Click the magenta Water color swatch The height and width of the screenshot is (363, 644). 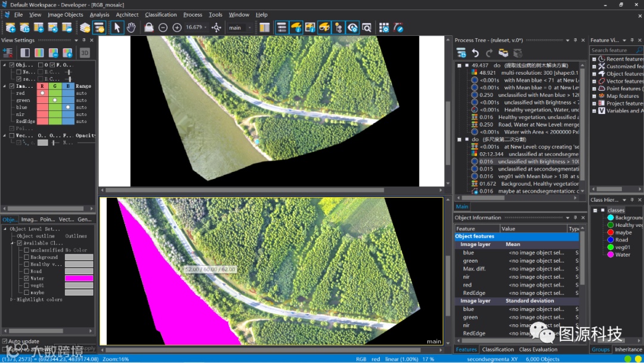(79, 278)
